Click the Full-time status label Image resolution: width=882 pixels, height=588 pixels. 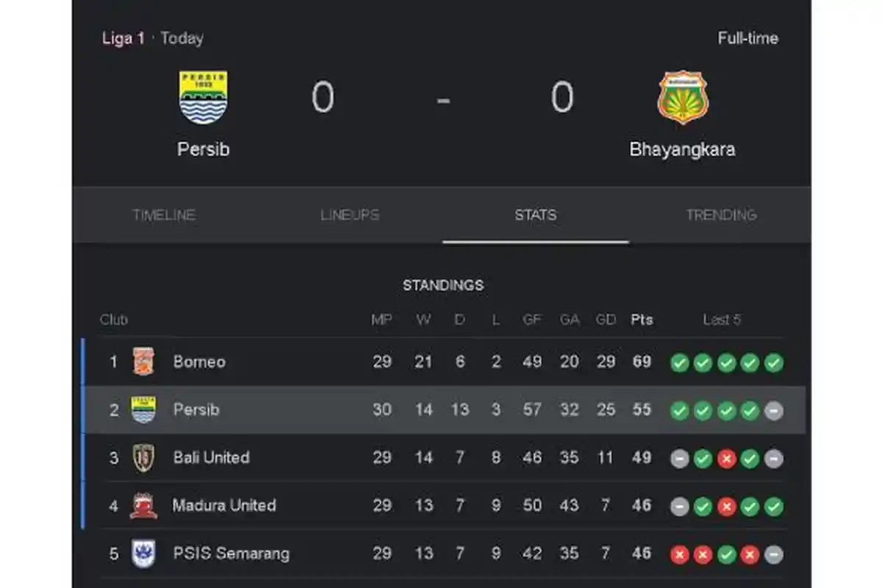coord(747,38)
